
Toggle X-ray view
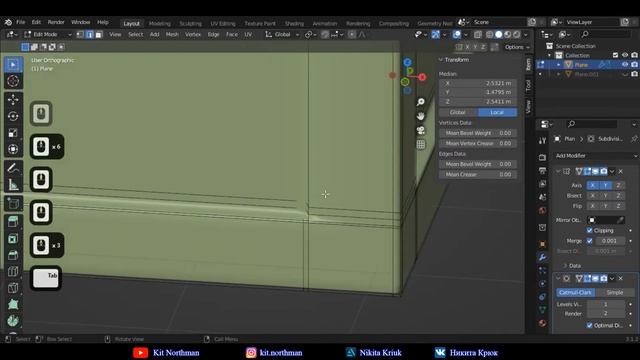coord(478,35)
